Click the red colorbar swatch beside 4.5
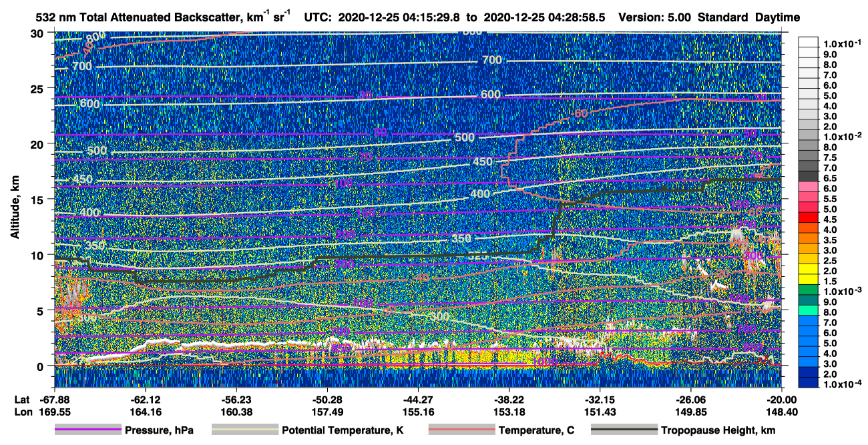Screen dimensions: 868x445 809,217
